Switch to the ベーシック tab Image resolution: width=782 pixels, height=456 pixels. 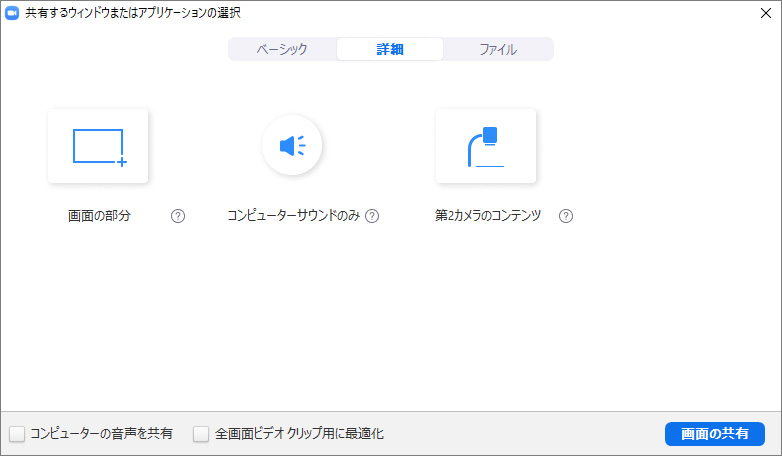282,49
